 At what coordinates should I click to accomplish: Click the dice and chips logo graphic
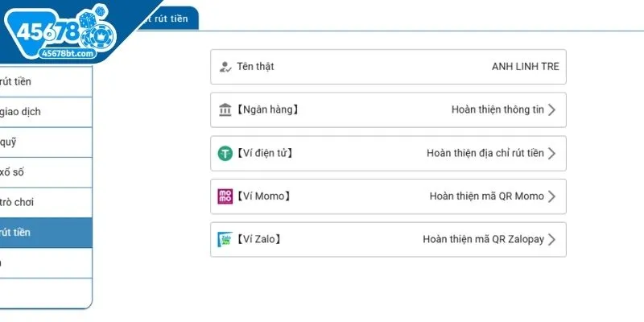[97, 28]
